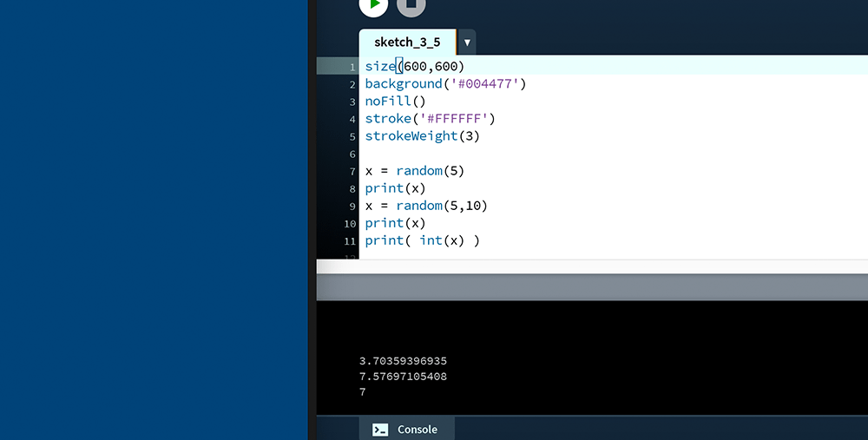Click the strokeWeight(3) line
868x440 pixels.
[423, 136]
